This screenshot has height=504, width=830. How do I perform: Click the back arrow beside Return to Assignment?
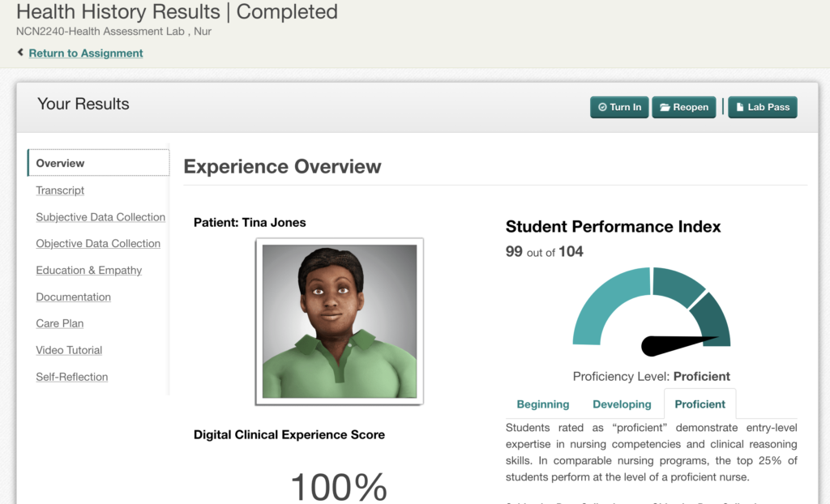(20, 53)
